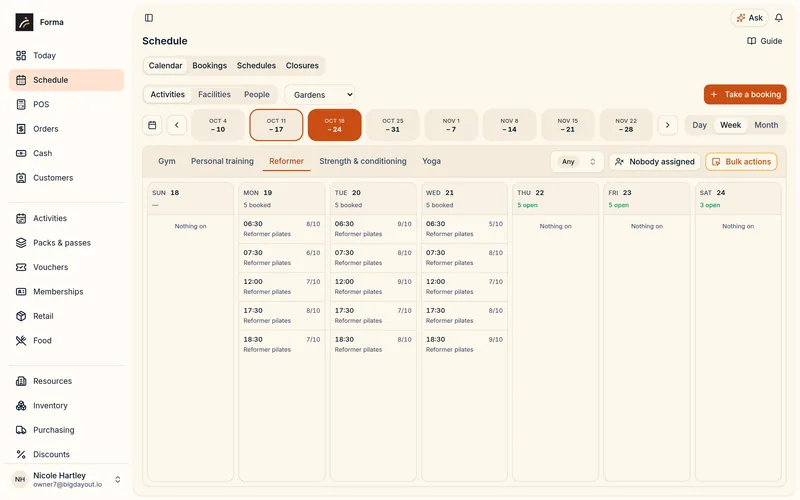Open Monday 06:30 Reformer pilates session
Viewport: 800px width, 500px height.
(x=282, y=229)
